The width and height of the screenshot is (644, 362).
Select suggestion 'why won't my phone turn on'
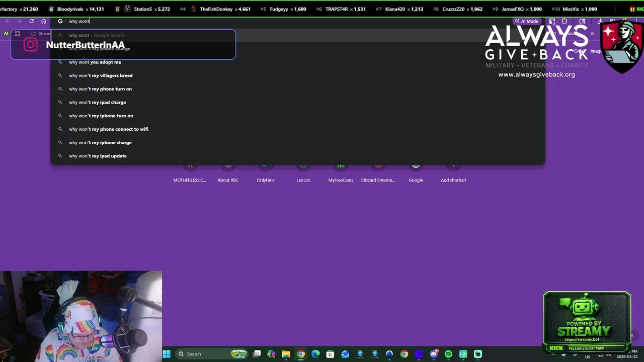coord(297,89)
